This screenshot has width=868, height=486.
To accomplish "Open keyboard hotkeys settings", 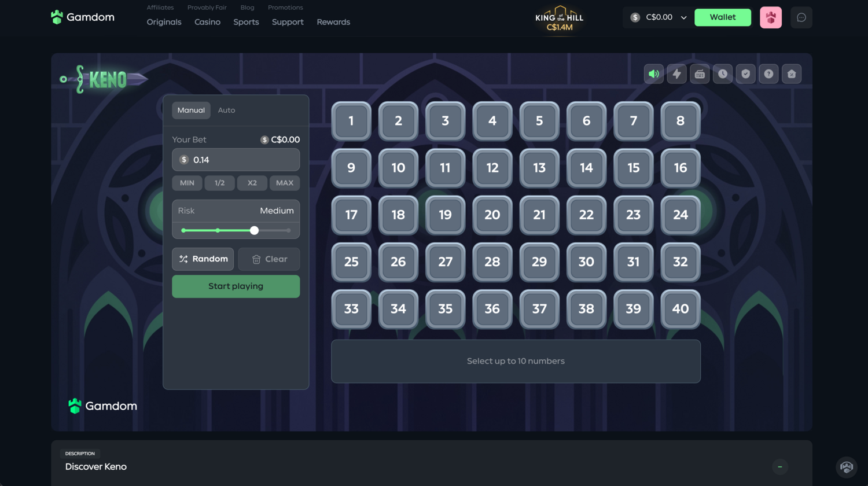I will [x=700, y=74].
